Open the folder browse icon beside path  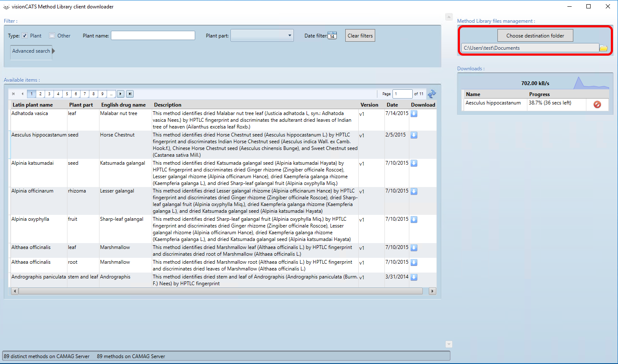point(604,48)
